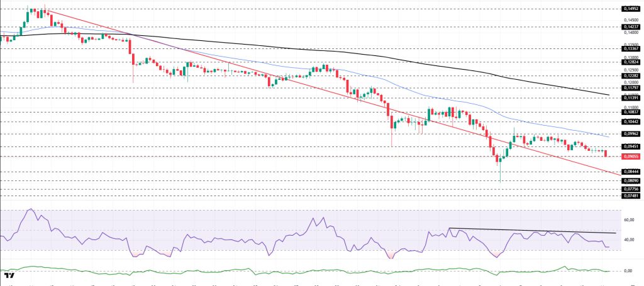The width and height of the screenshot is (644, 286).
Task: Click the 0,14952 price level label
Action: (x=631, y=8)
